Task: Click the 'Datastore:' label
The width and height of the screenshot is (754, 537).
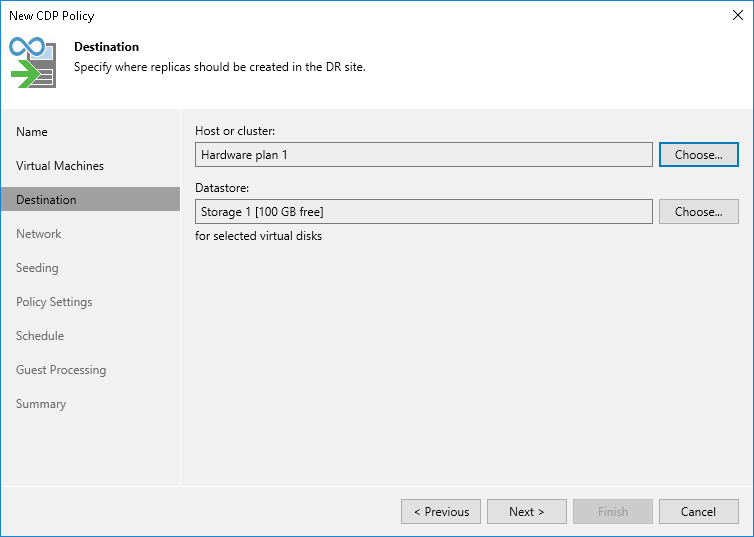Action: (x=222, y=188)
